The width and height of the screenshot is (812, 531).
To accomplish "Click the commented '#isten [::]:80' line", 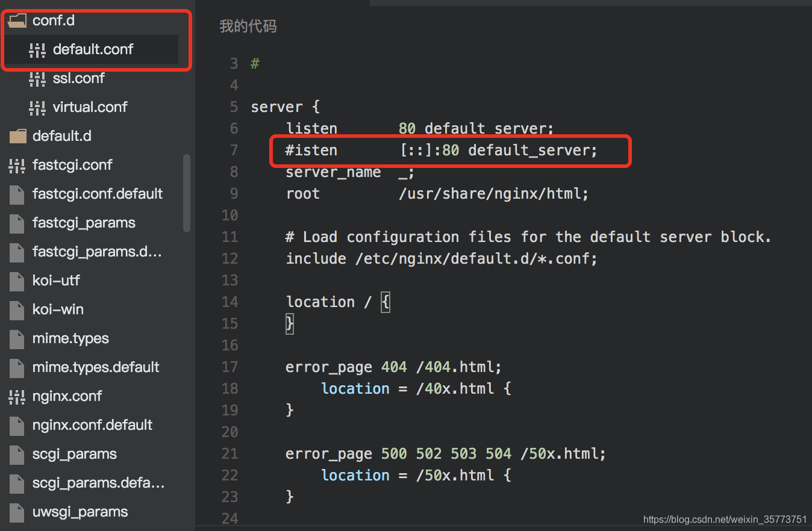I will tap(442, 151).
